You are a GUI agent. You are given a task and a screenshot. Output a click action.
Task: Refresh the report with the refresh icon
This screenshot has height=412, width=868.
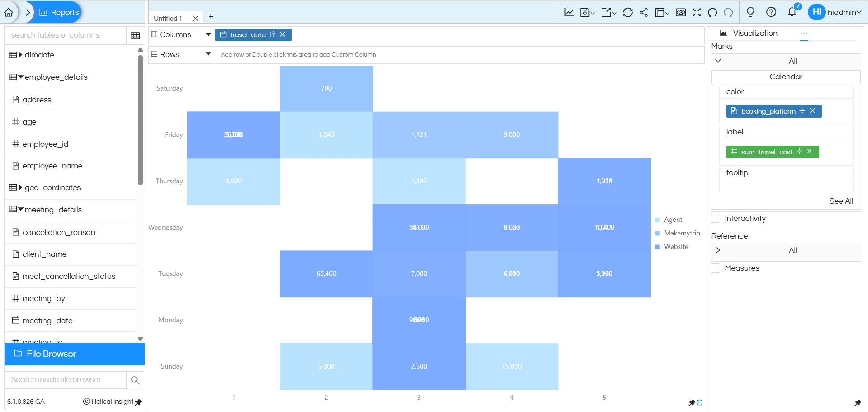click(x=627, y=12)
